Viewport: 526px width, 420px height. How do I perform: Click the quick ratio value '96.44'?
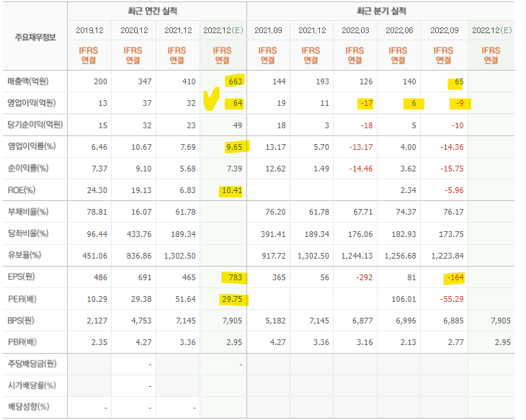[x=97, y=234]
